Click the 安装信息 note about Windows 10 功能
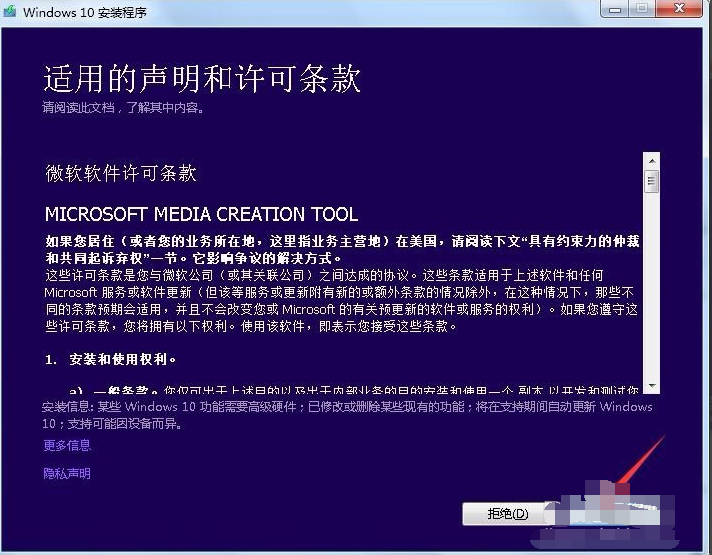The height and width of the screenshot is (555, 712). 347,415
